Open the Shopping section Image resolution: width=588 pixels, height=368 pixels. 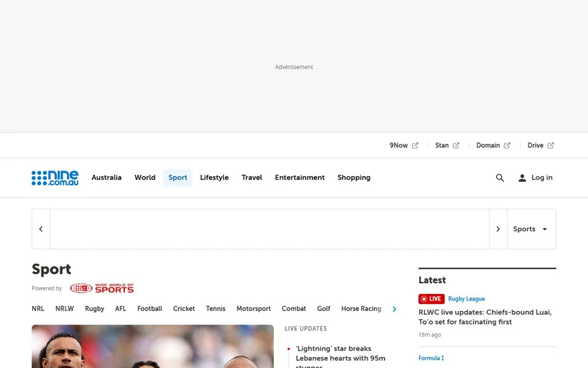(x=353, y=178)
